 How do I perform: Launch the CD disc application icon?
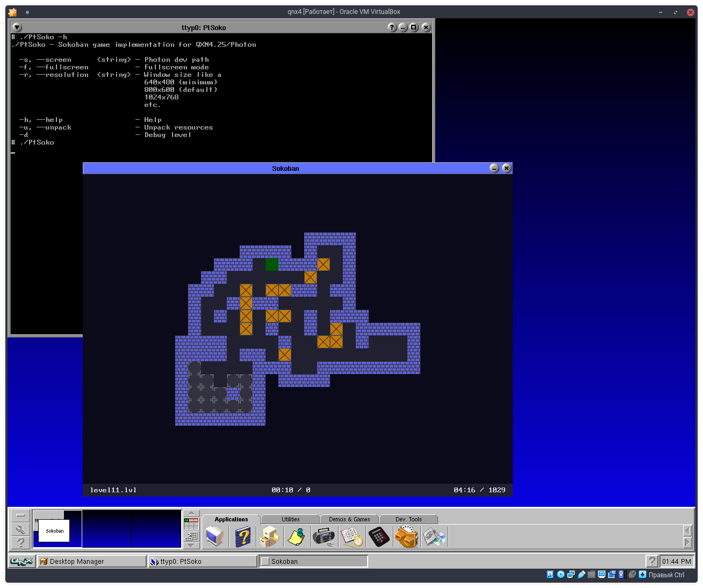tap(434, 536)
